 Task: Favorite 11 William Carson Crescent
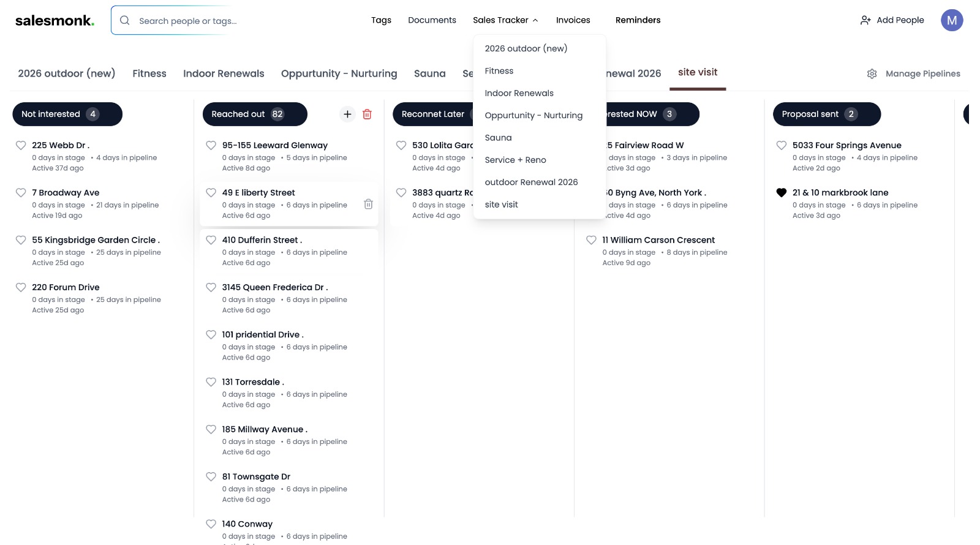coord(591,240)
